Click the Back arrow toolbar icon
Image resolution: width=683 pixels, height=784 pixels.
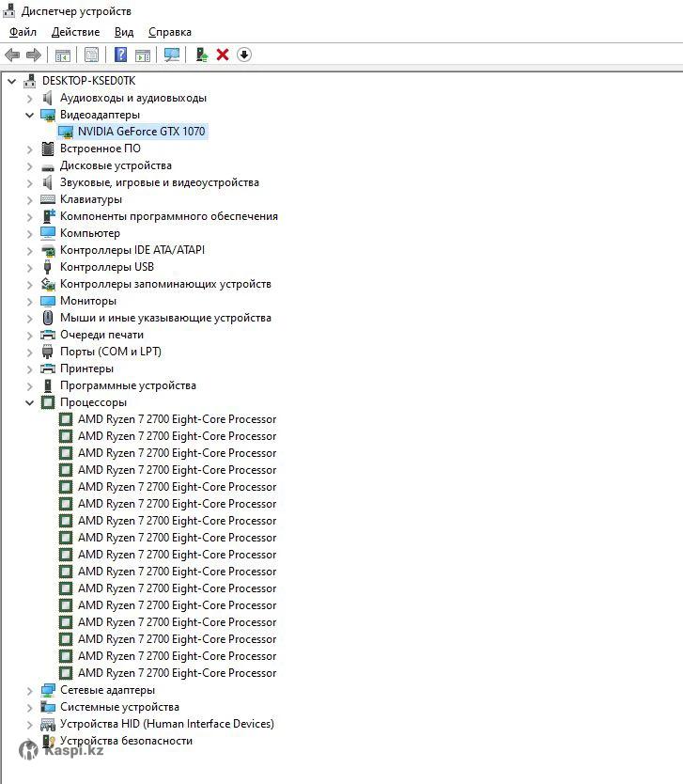pos(12,55)
